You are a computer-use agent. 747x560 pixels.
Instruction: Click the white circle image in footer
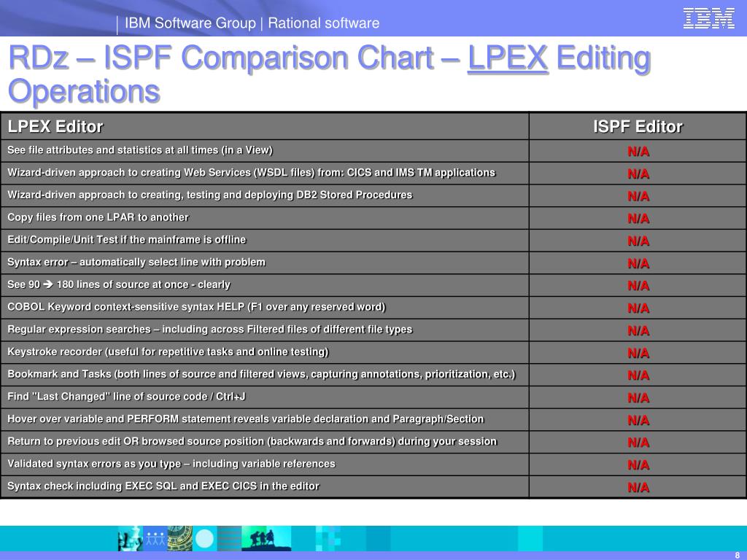click(x=205, y=539)
